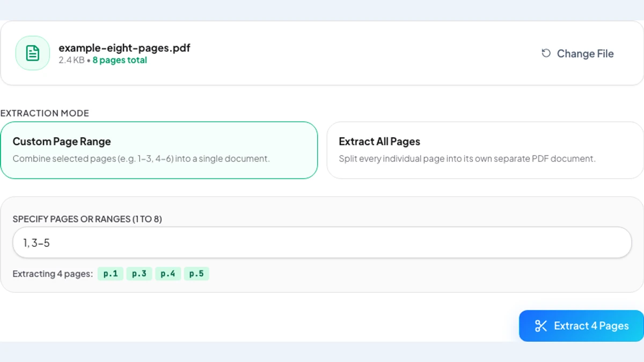The image size is (644, 362).
Task: Click the file name example-eight-pages.pdf
Action: pyautogui.click(x=125, y=48)
